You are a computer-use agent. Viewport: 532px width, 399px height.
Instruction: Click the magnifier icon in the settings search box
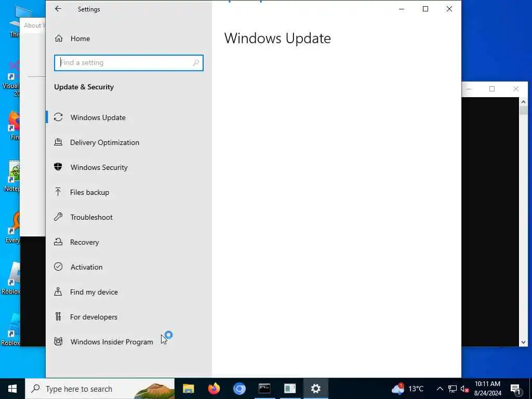click(196, 63)
